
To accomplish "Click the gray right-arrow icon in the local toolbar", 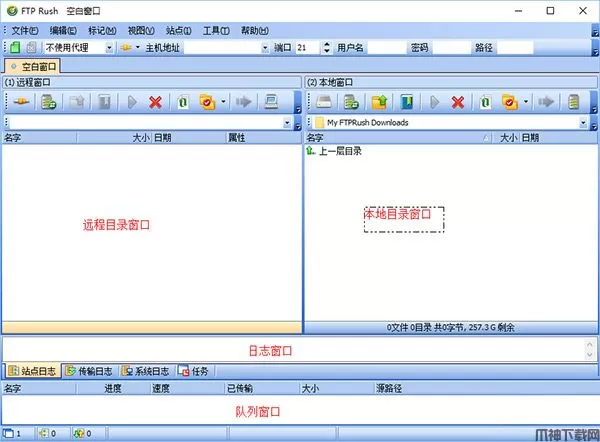I will [546, 102].
